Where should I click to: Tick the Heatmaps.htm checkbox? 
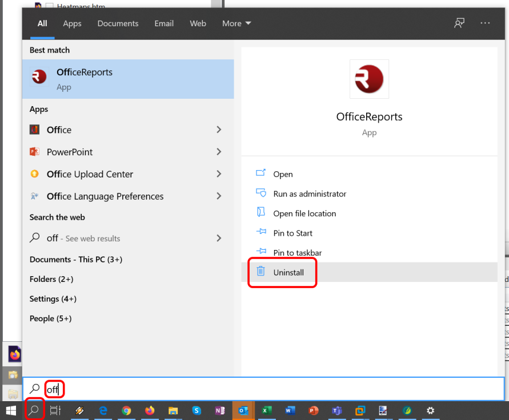click(x=49, y=6)
